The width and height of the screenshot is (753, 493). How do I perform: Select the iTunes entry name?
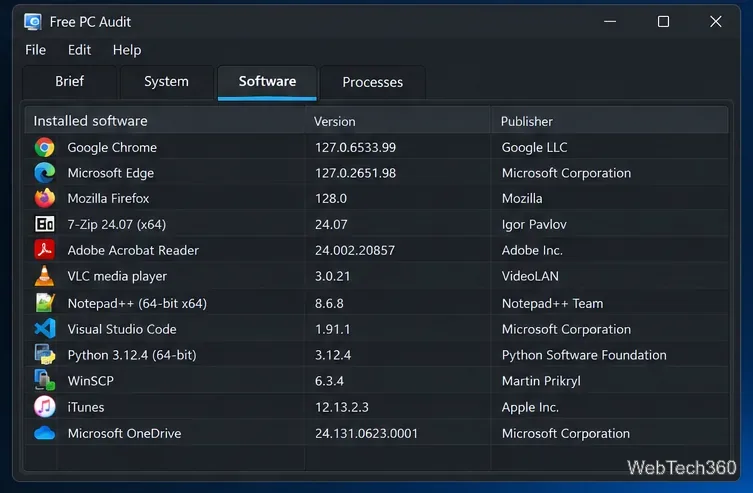(x=86, y=407)
